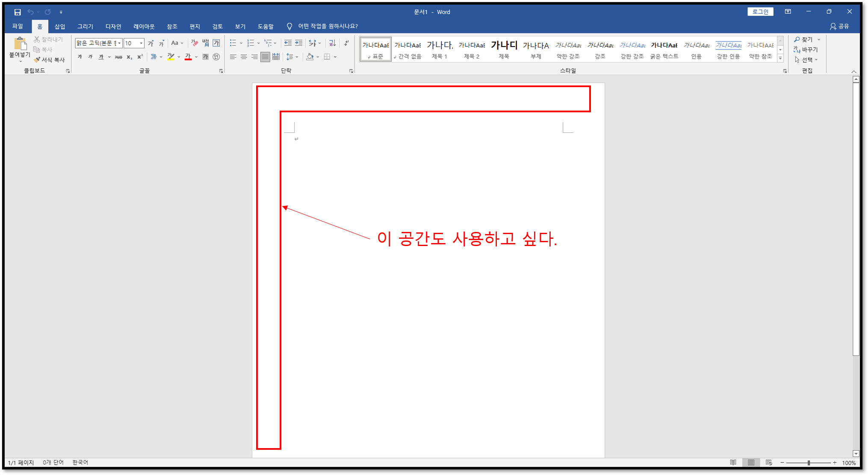Apply the 제목 1 style thumbnail

coord(440,49)
